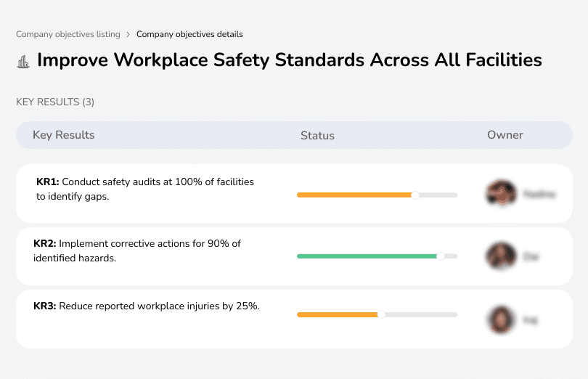Click the Company objectives details breadcrumb
The height and width of the screenshot is (379, 588).
click(189, 34)
